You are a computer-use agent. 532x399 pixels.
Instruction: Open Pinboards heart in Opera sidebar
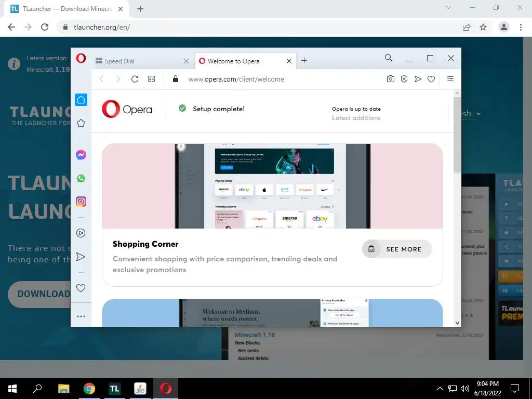81,288
